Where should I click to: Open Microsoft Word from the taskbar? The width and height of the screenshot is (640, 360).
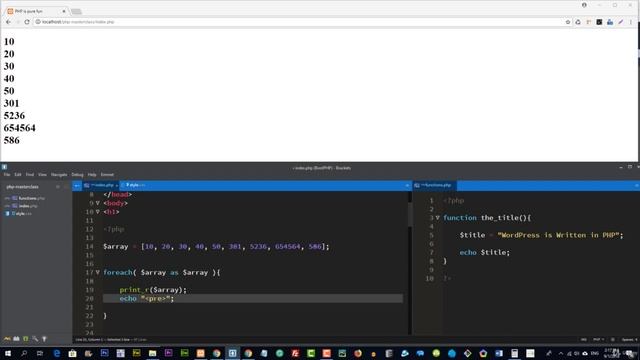[x=499, y=353]
